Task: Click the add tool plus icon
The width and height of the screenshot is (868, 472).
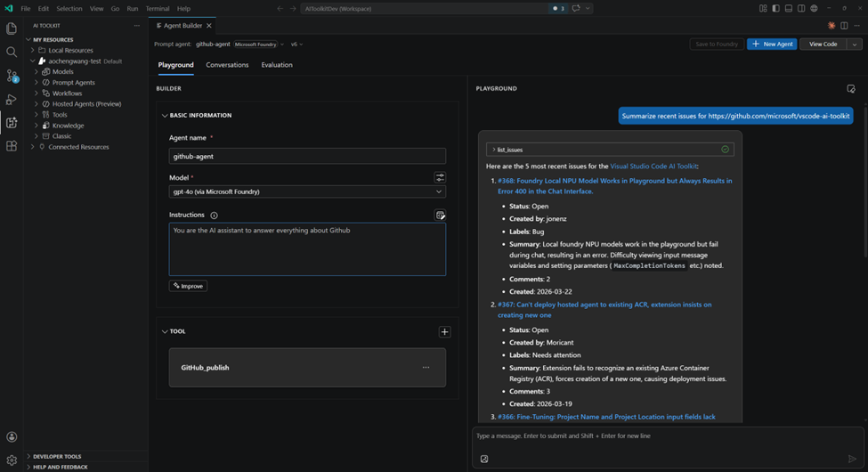Action: (x=444, y=332)
